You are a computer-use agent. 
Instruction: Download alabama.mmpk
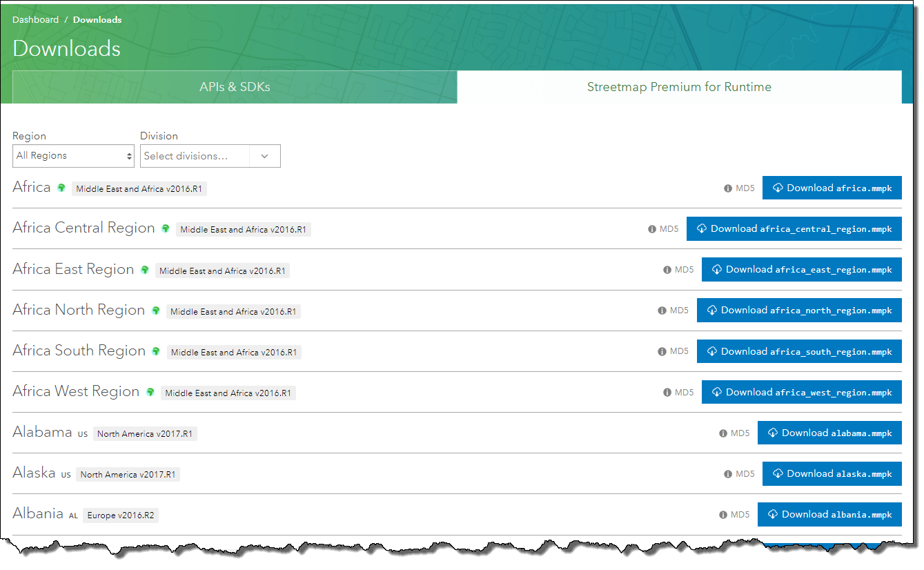829,433
